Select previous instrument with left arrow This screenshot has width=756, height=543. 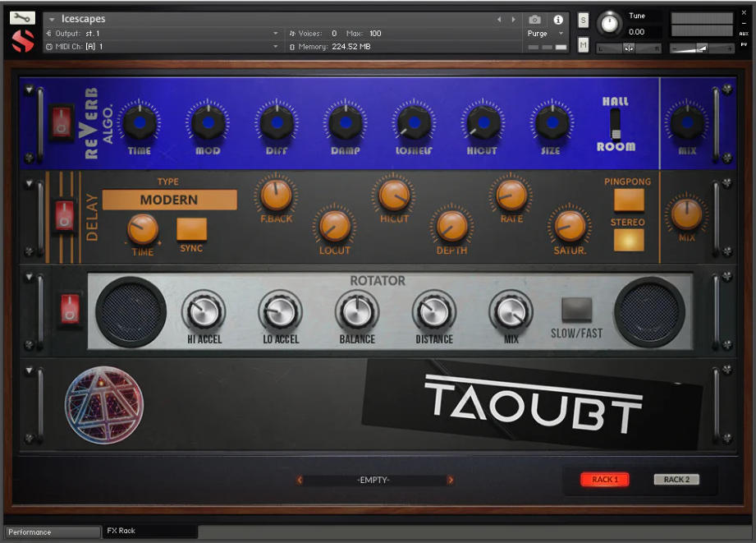click(x=498, y=19)
